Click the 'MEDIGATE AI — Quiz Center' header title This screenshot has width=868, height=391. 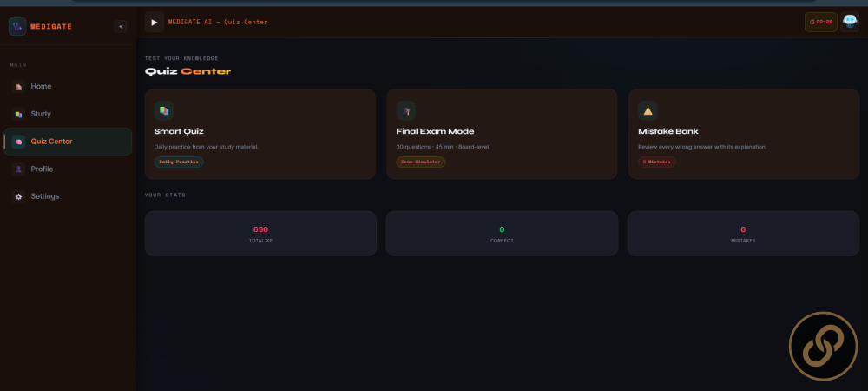(x=218, y=22)
